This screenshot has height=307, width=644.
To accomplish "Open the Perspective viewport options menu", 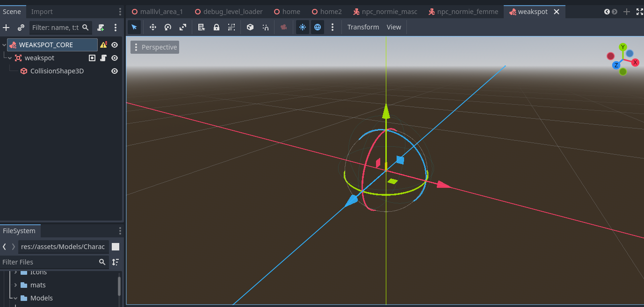I will coord(155,47).
